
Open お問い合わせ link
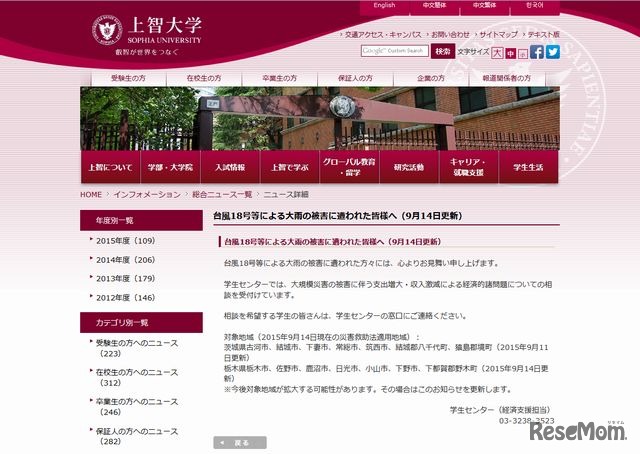451,35
